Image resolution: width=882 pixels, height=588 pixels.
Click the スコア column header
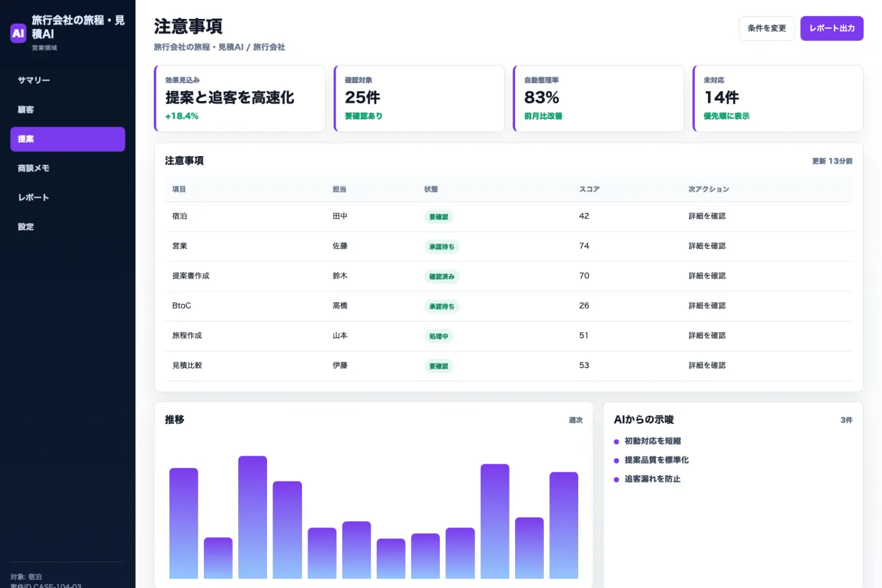tap(589, 189)
